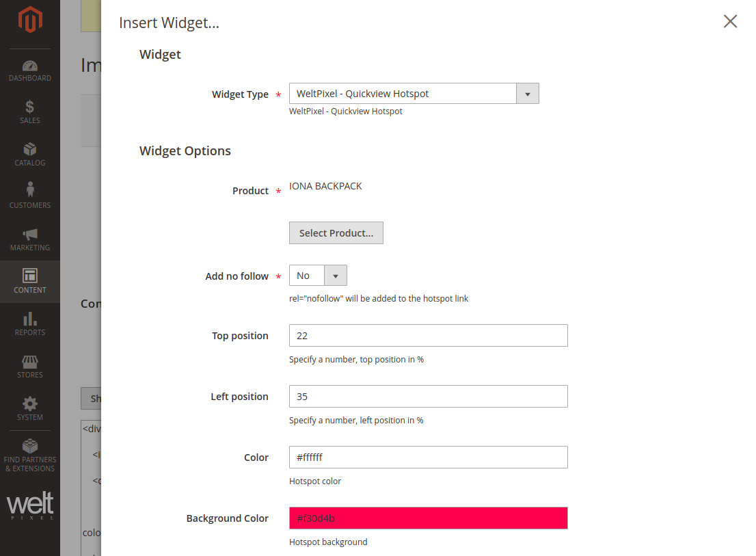Open the Dashboard sidebar icon
Image resolution: width=756 pixels, height=556 pixels.
(29, 66)
